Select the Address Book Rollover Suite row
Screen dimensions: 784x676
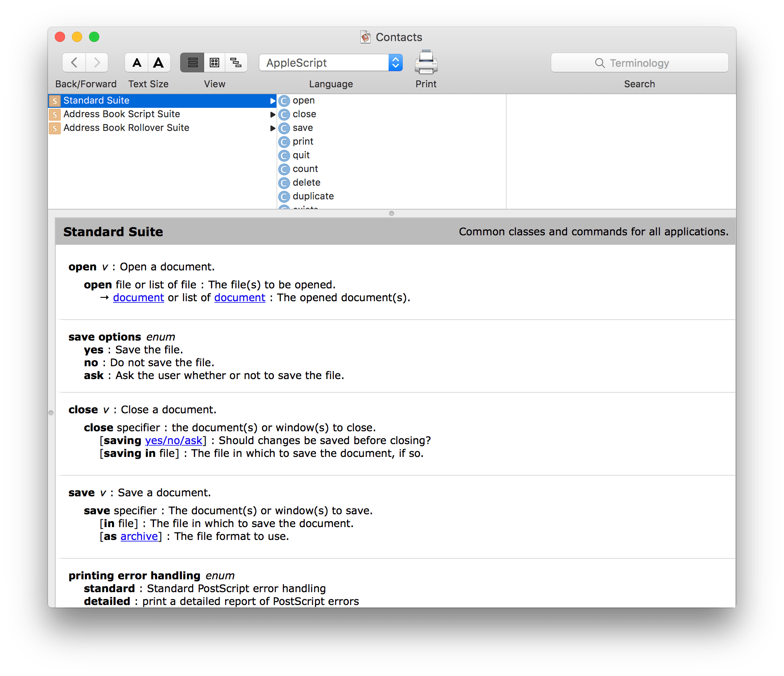click(162, 128)
